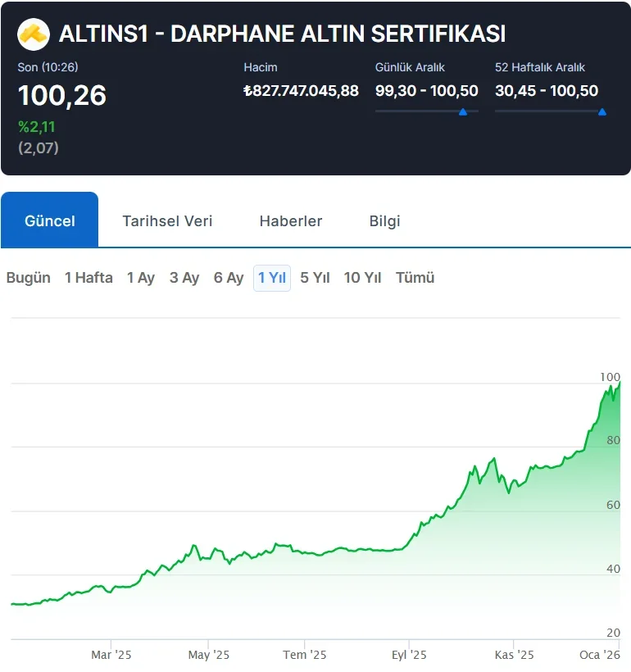This screenshot has width=631, height=672.
Task: Select the Bugün time range
Action: coord(28,278)
